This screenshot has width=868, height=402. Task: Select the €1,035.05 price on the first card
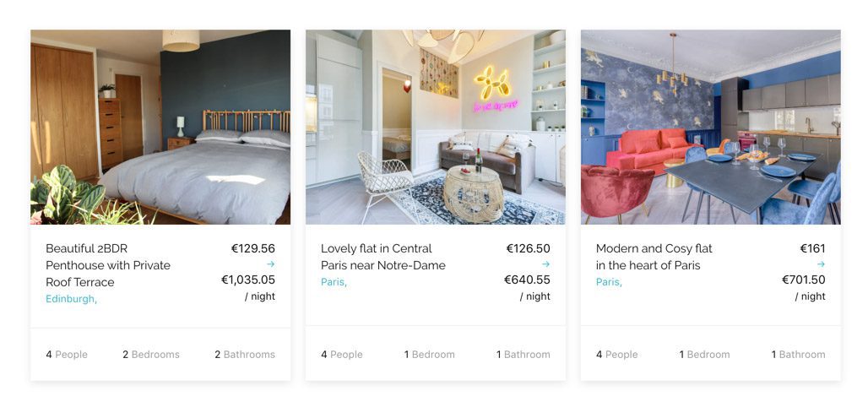248,280
